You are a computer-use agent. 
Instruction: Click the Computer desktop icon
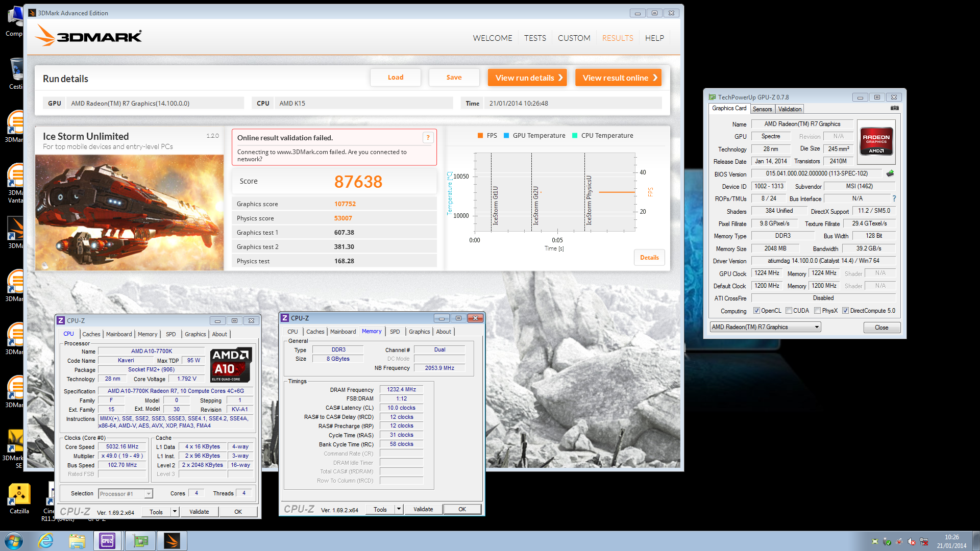coord(15,21)
